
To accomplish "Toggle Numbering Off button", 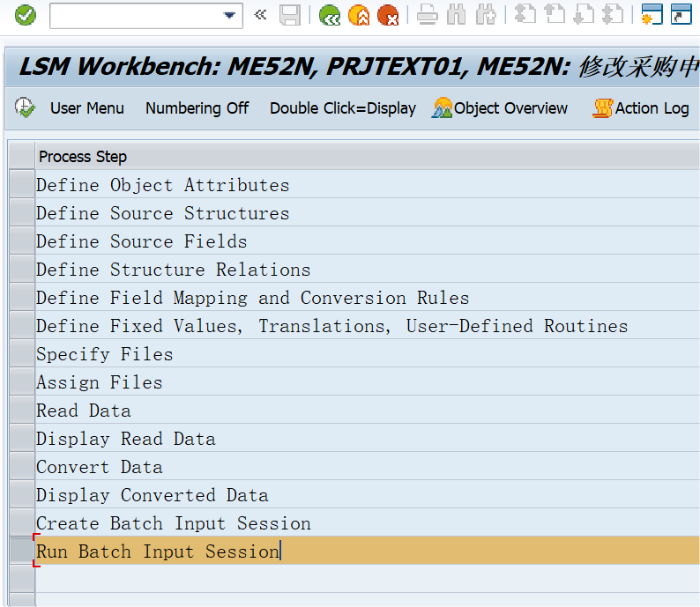I will click(197, 108).
